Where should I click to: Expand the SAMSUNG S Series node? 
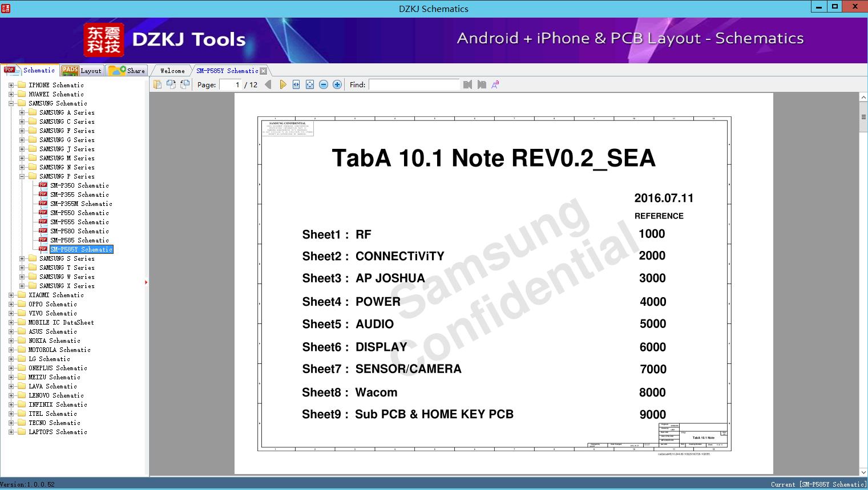click(x=22, y=258)
